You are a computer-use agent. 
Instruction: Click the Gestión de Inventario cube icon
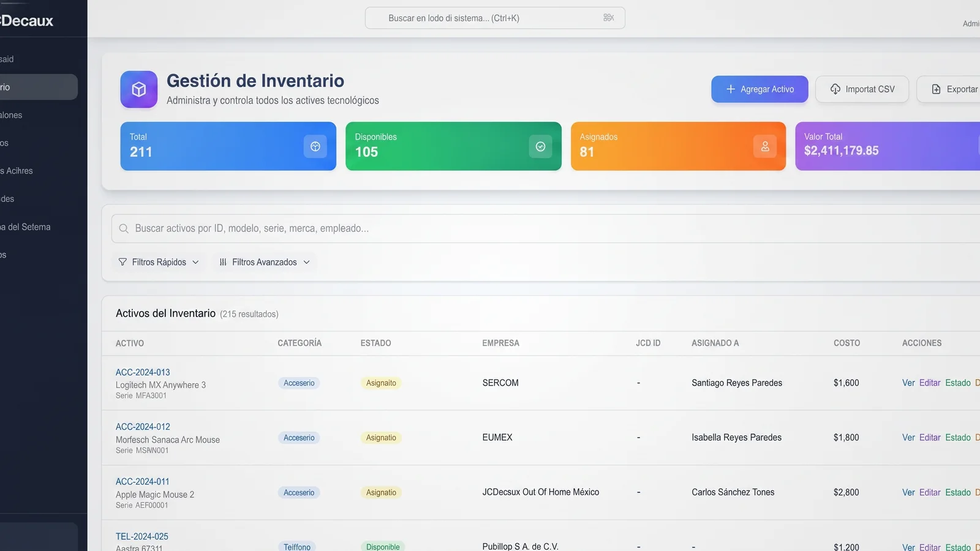pos(139,89)
